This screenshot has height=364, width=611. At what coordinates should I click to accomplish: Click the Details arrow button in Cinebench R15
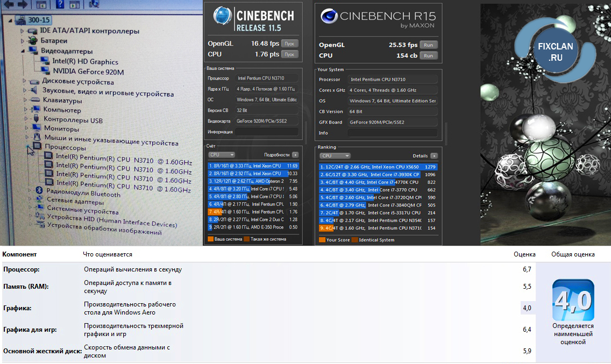tap(434, 156)
